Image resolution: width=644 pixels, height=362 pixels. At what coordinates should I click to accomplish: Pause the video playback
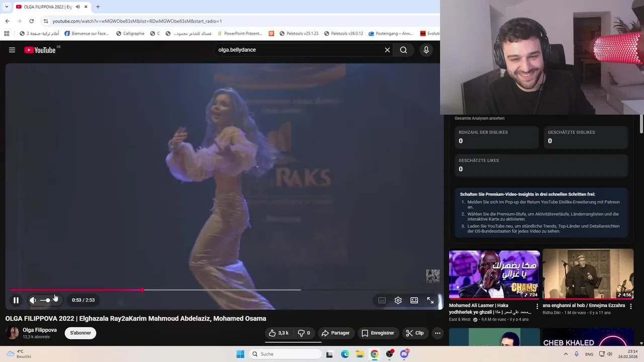16,300
